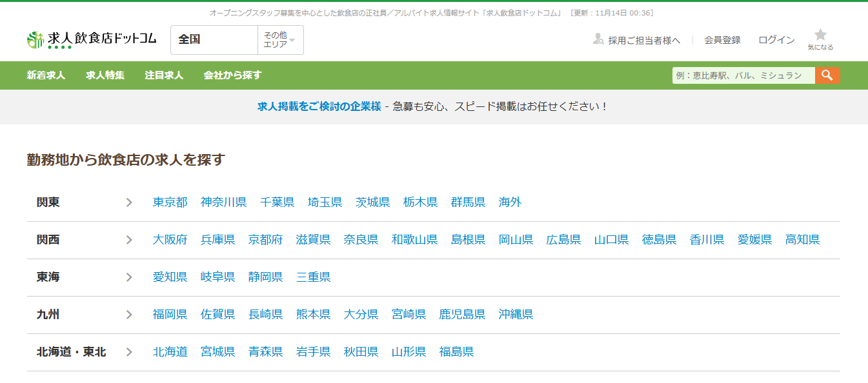Focus the keyword search input field

click(743, 75)
